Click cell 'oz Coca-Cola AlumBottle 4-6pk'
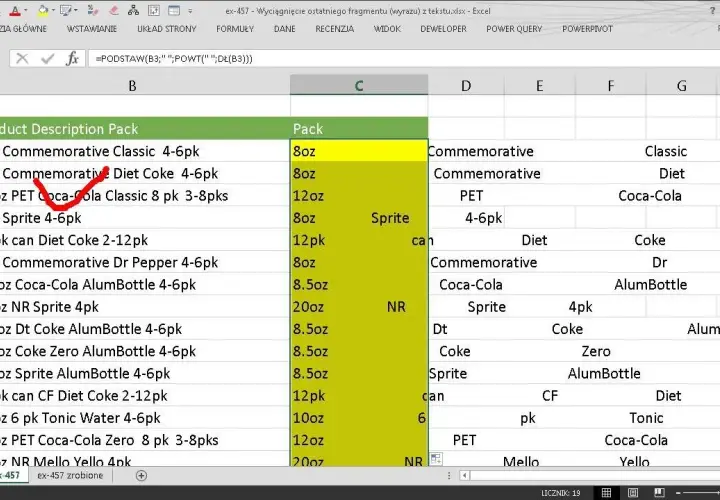Image resolution: width=720 pixels, height=500 pixels. 145,285
